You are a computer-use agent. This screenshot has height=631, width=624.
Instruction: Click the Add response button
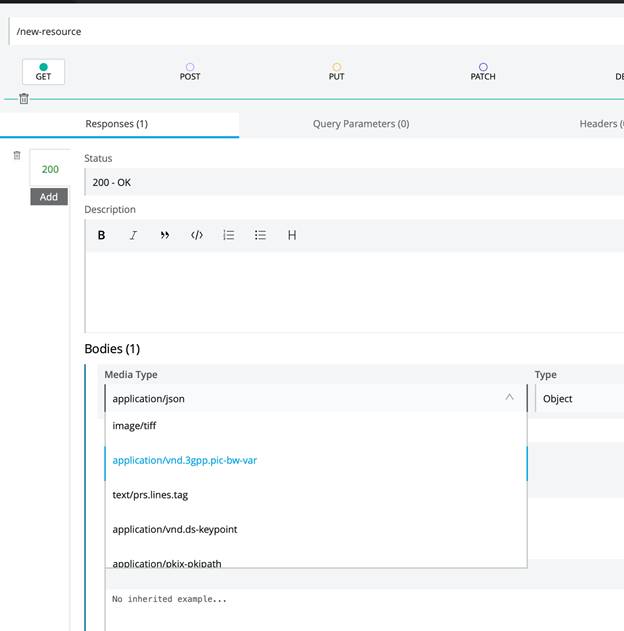point(49,197)
